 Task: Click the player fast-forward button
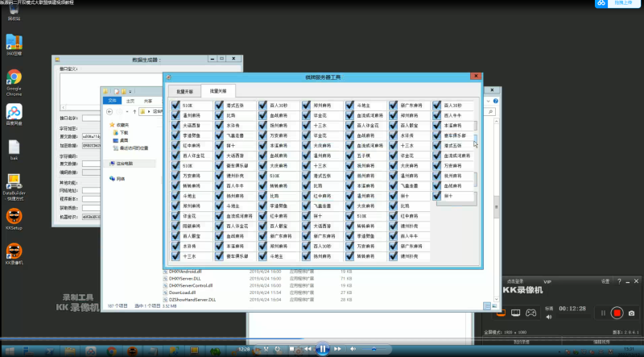tap(337, 349)
